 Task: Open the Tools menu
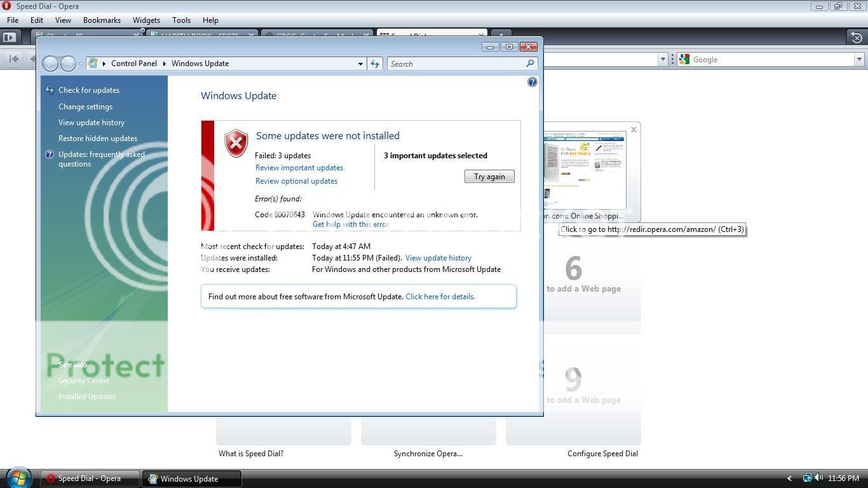tap(181, 20)
